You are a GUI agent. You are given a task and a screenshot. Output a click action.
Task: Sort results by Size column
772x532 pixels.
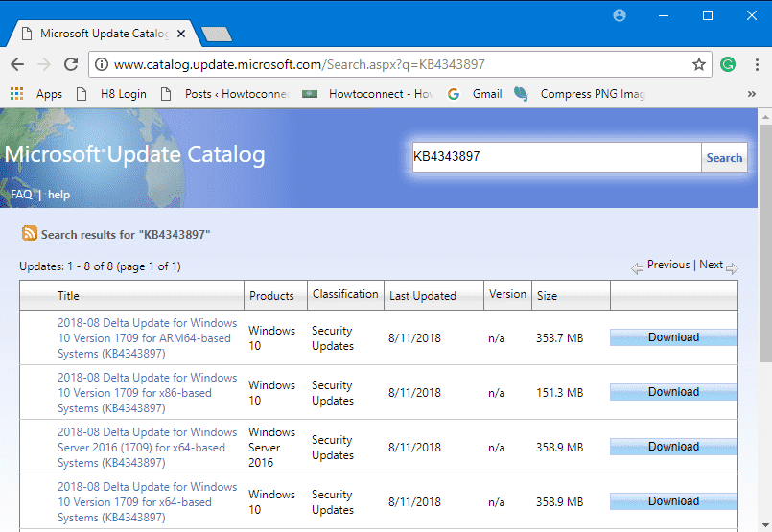(547, 296)
